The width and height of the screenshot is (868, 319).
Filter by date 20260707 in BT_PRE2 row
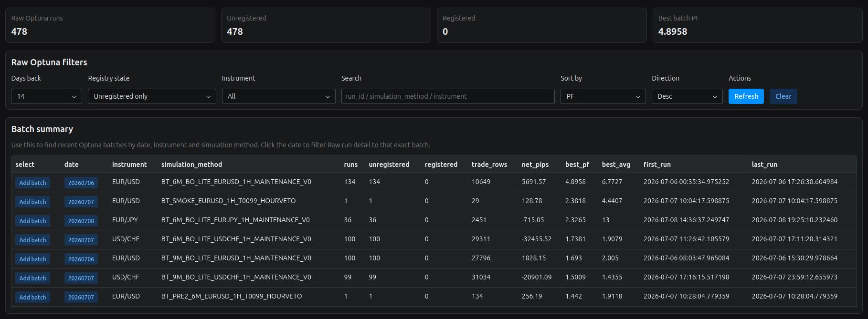tap(81, 297)
